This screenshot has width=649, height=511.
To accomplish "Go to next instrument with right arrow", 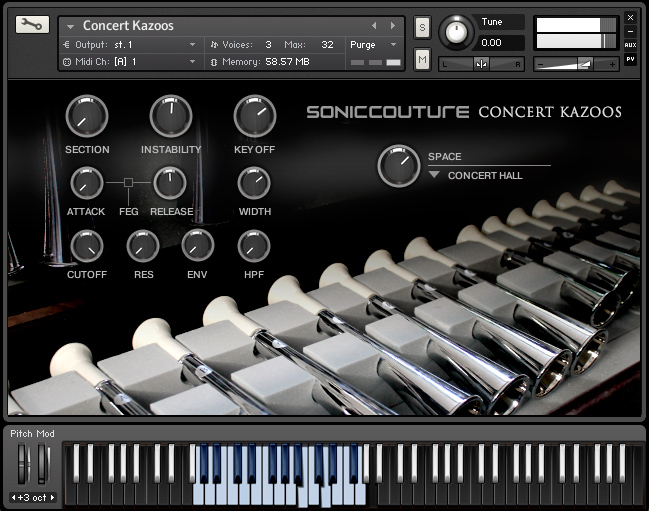I will tap(392, 26).
